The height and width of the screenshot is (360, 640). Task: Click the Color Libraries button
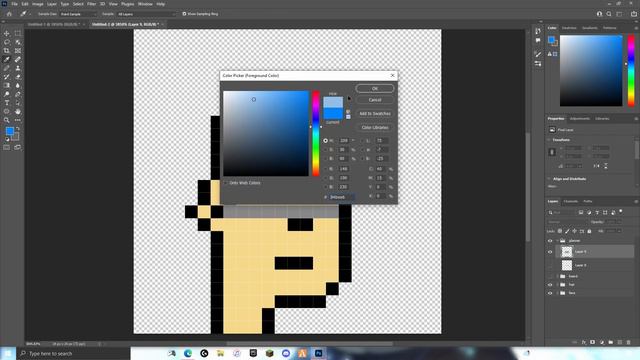coord(375,127)
